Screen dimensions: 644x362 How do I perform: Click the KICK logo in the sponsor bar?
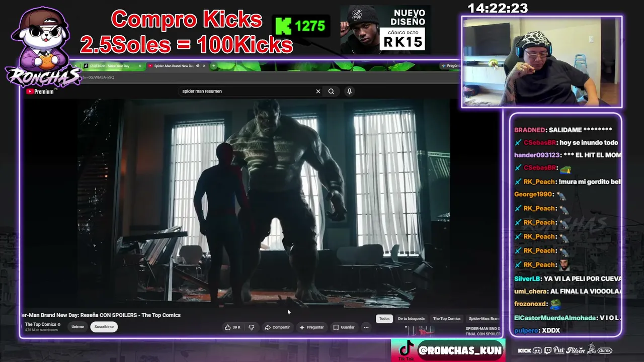tap(525, 350)
